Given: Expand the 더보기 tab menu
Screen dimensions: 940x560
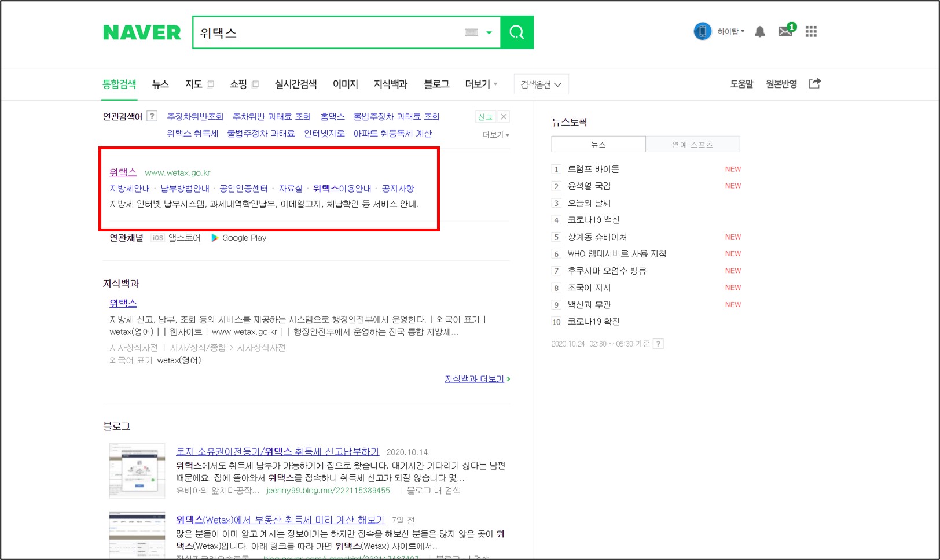Looking at the screenshot, I should 481,84.
